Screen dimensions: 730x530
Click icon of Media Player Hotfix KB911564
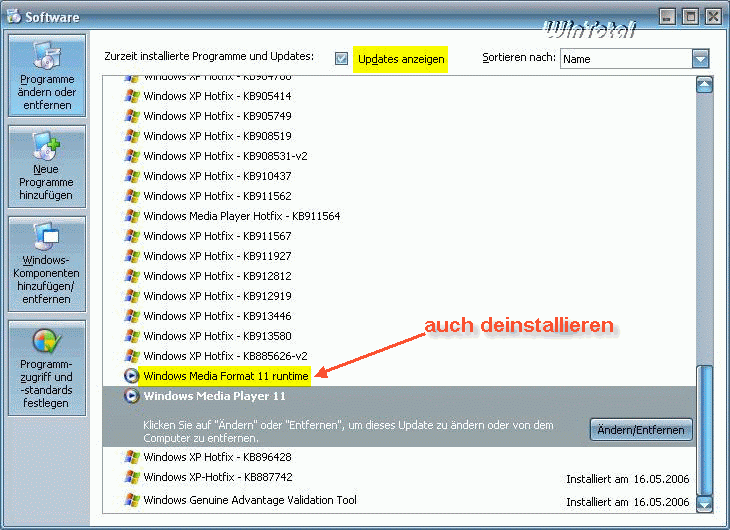(132, 216)
